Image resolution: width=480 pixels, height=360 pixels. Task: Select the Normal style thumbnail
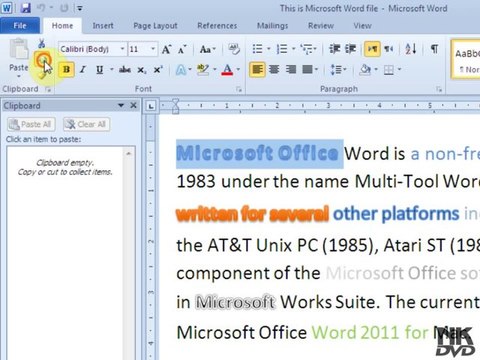click(x=467, y=60)
